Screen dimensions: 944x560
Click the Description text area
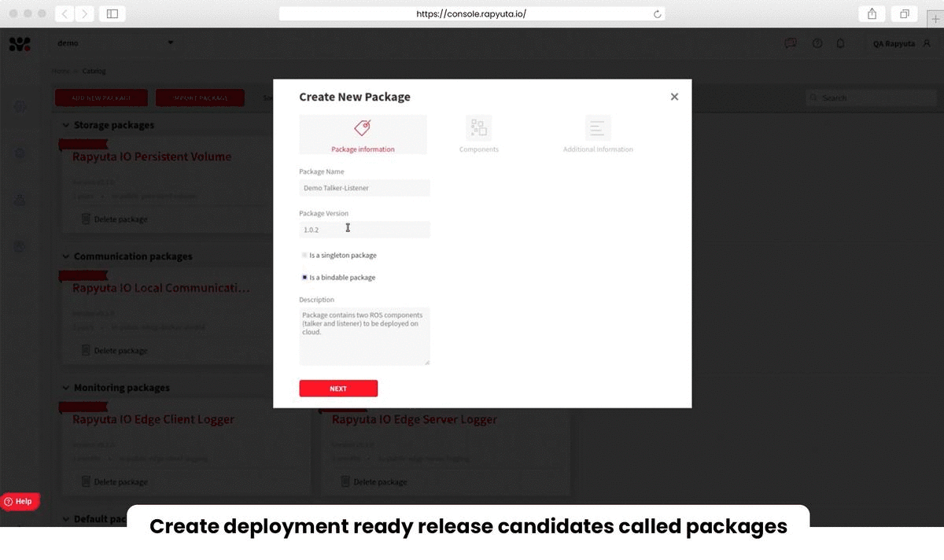(364, 336)
